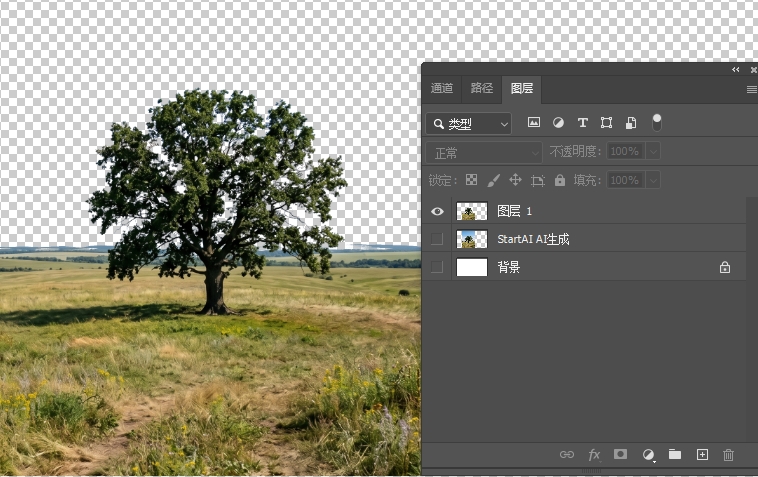Filter layers by adjustment layer type

click(x=558, y=123)
